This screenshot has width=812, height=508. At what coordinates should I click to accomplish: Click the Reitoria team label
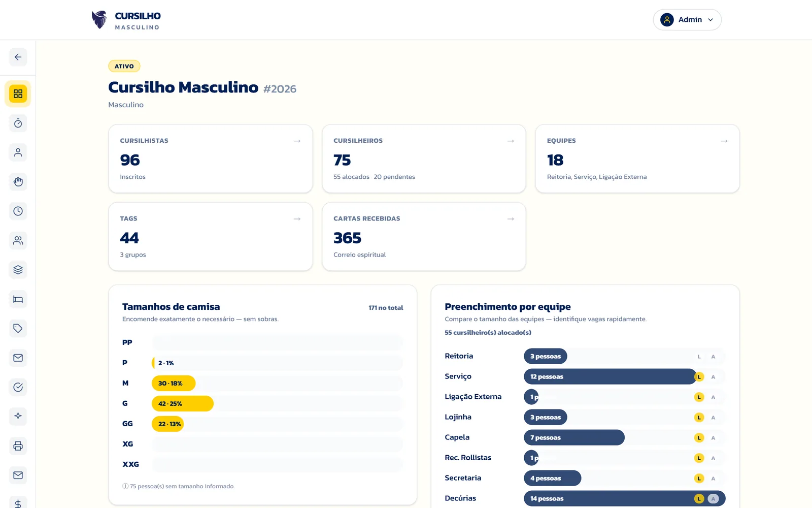459,356
